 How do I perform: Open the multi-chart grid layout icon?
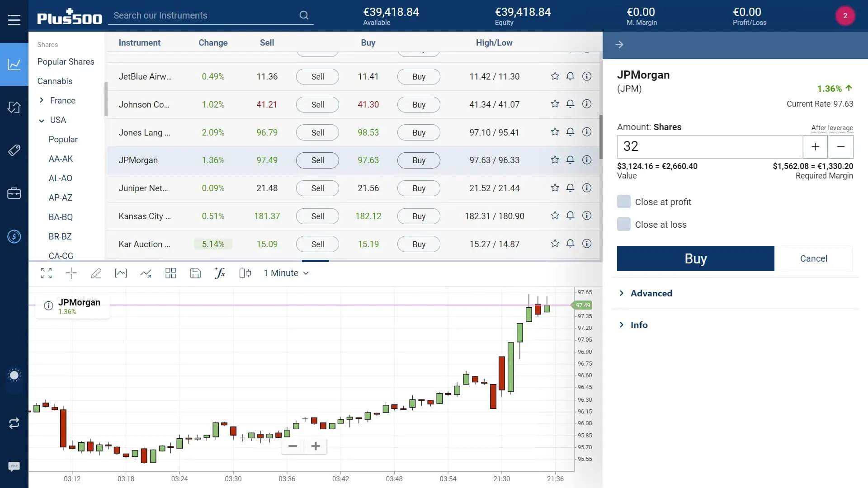170,273
